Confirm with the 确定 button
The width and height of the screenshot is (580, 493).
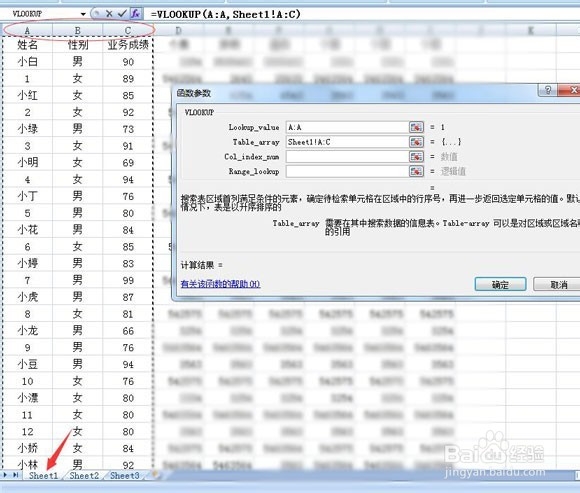pyautogui.click(x=500, y=284)
